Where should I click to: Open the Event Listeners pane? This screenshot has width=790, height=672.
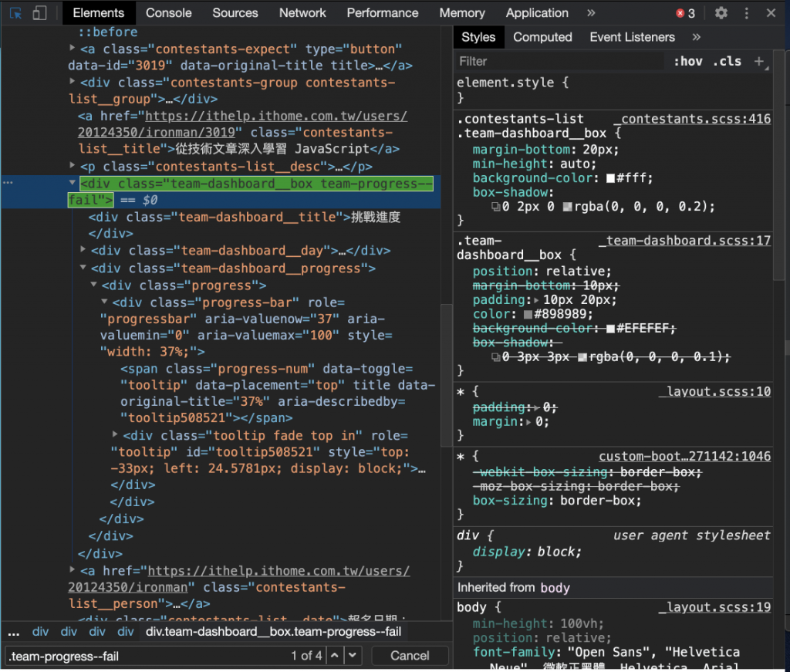(x=633, y=37)
